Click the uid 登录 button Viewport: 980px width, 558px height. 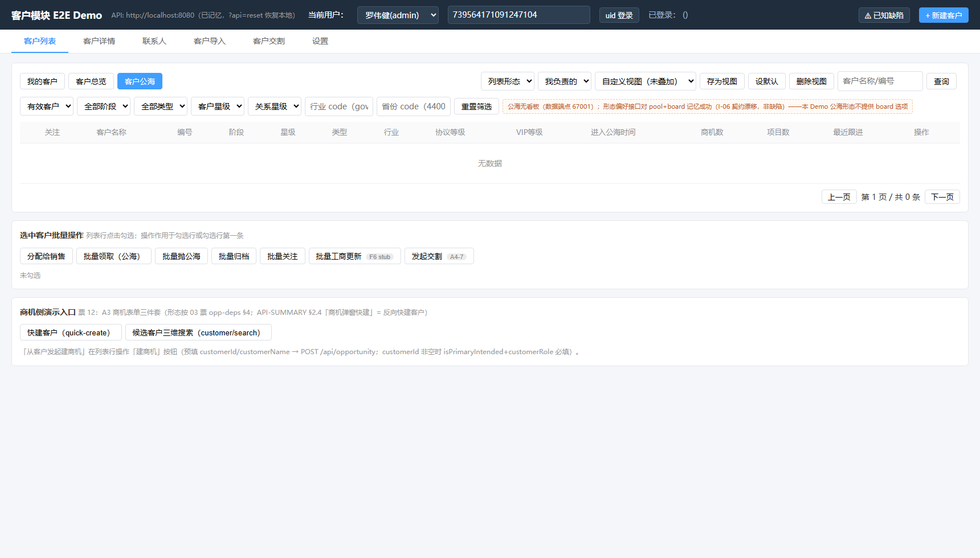[x=619, y=15]
